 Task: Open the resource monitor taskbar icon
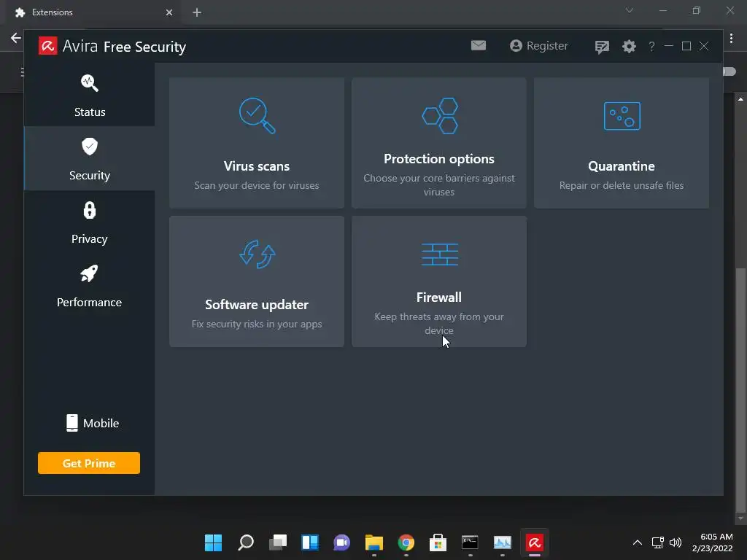(x=502, y=542)
